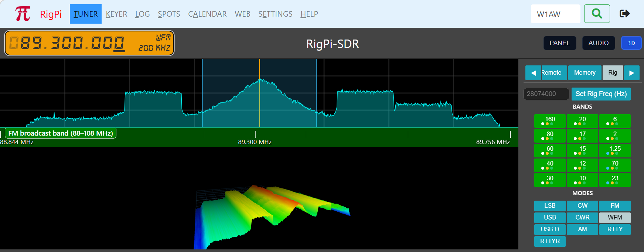644x252 pixels.
Task: Open the TUNER menu
Action: tap(86, 14)
